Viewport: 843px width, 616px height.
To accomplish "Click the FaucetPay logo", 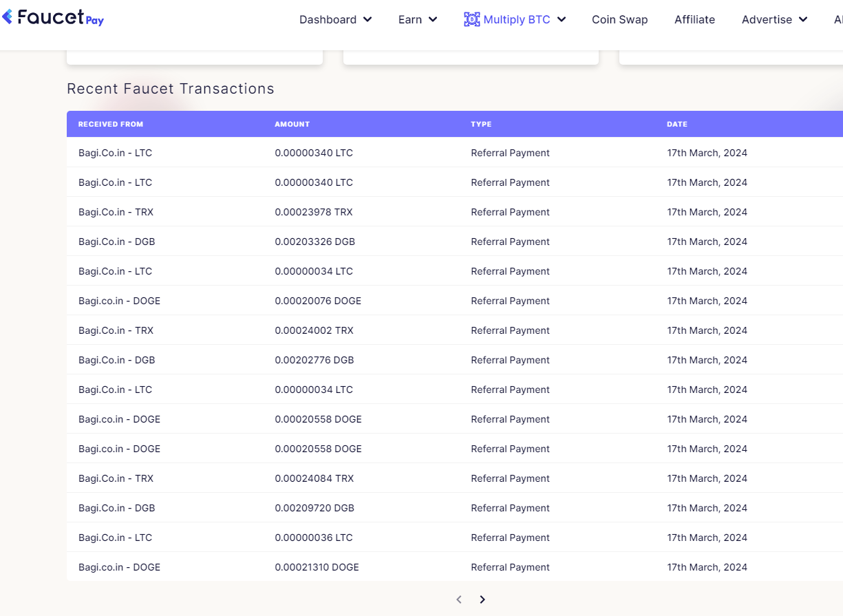I will [x=52, y=18].
